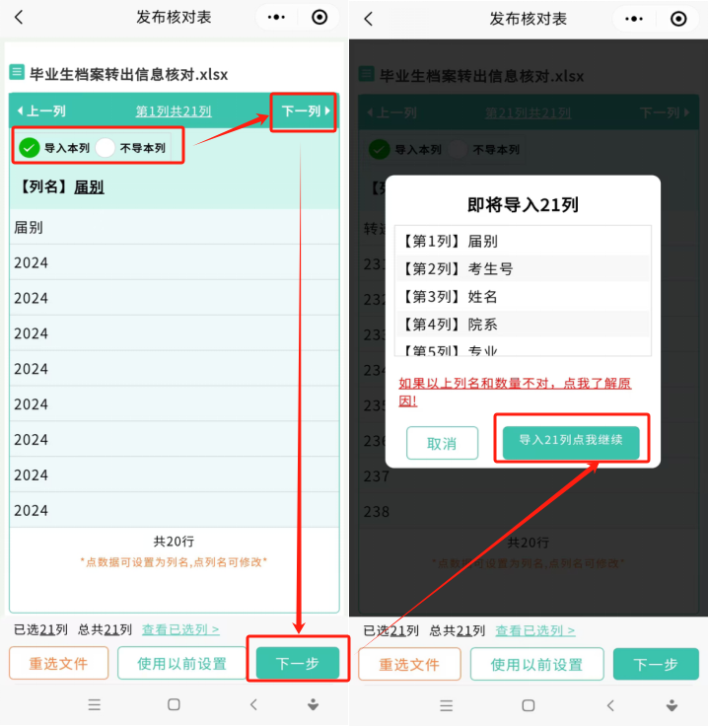This screenshot has width=708, height=728.
Task: Go to 下一列 on left screen
Action: [306, 110]
